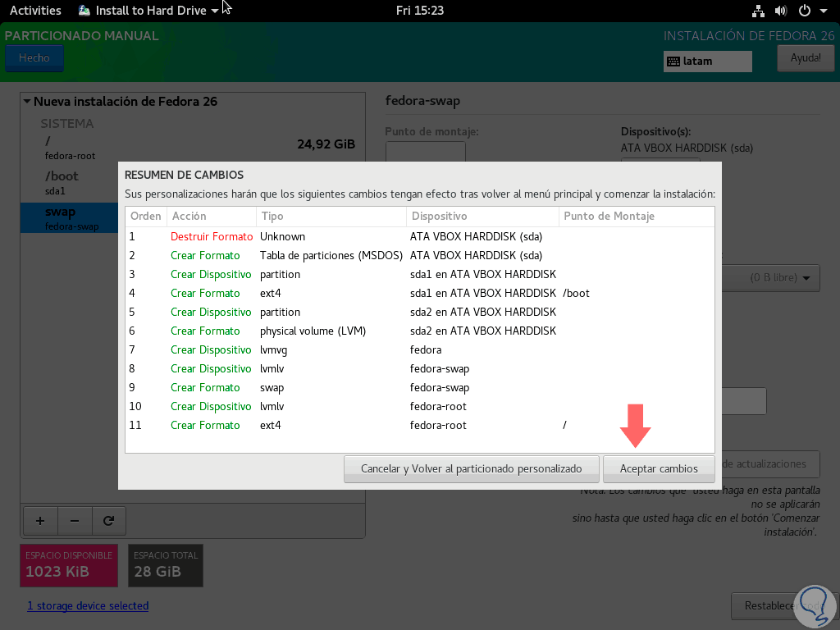Select row 5 Crear Dispositivo partition sda2
The image size is (840, 630).
[419, 312]
